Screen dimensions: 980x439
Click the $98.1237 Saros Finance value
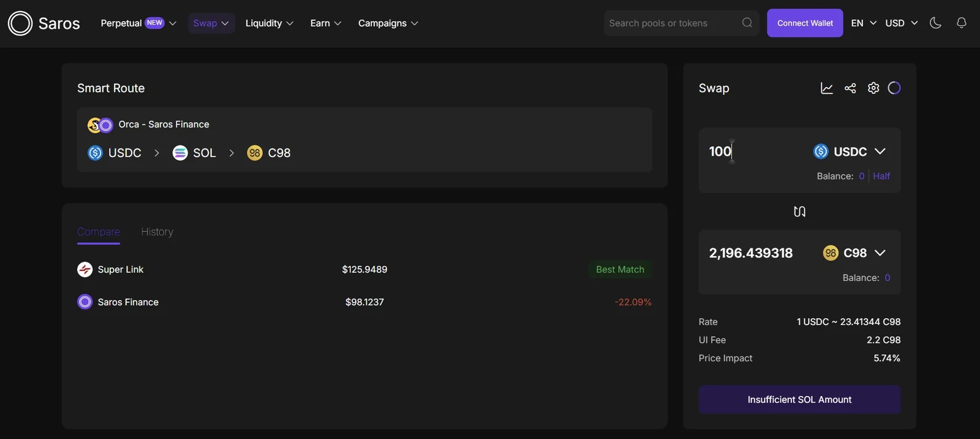coord(364,302)
